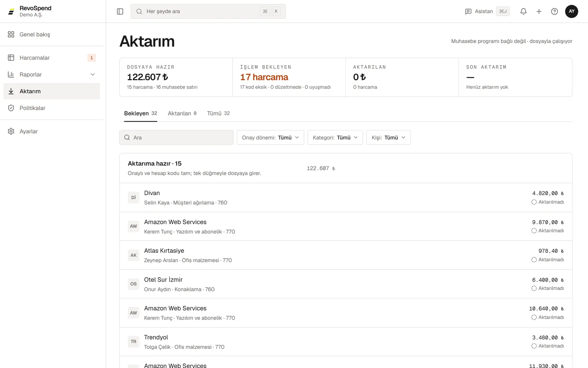Switch to the Aktarılan tab

(182, 113)
